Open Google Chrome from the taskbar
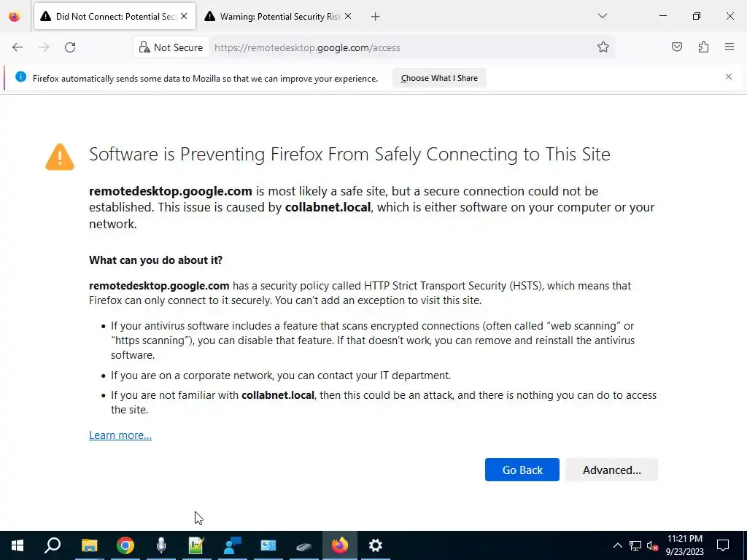This screenshot has width=747, height=560. tap(125, 545)
